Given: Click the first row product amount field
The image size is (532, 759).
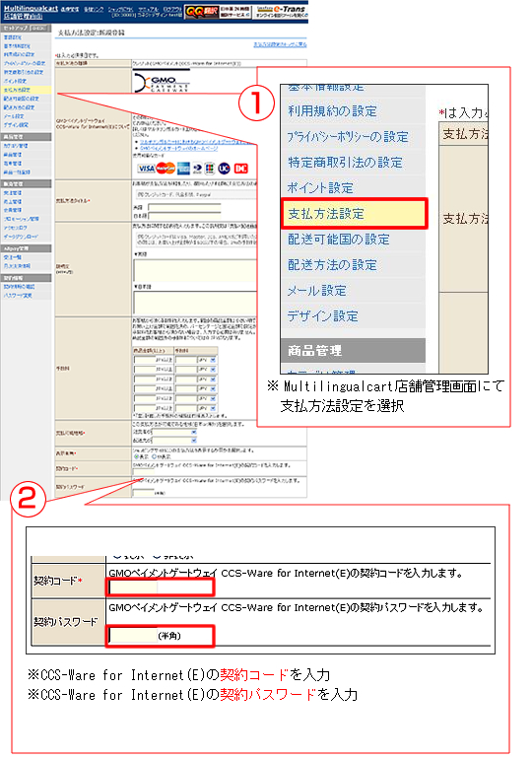Looking at the screenshot, I should pos(145,360).
